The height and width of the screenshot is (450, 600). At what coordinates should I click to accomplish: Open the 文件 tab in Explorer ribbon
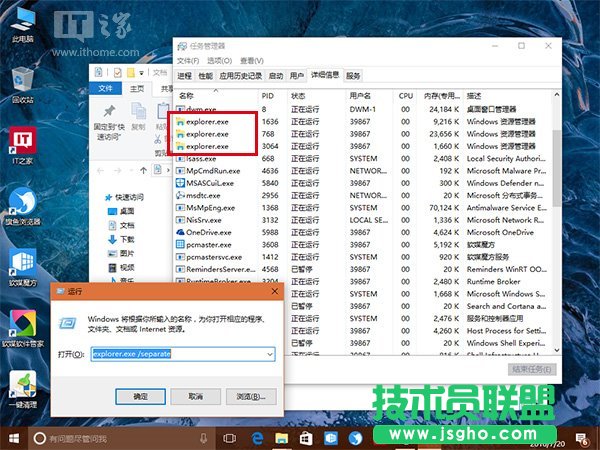[x=106, y=88]
